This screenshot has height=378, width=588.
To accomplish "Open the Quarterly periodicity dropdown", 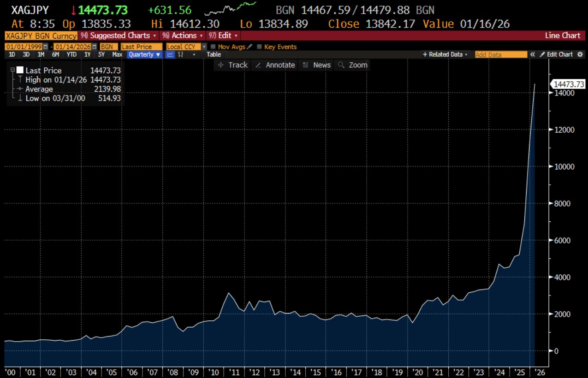I will (145, 54).
